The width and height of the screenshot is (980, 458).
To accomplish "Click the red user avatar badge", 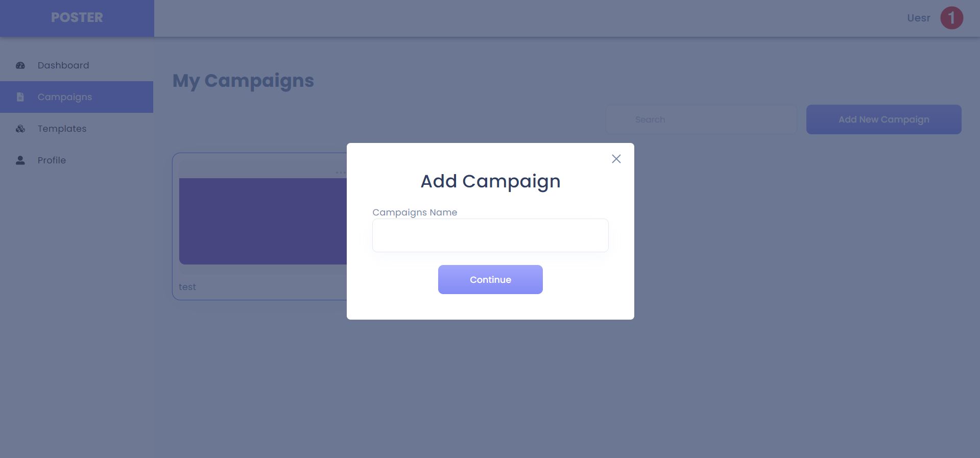I will [x=951, y=18].
